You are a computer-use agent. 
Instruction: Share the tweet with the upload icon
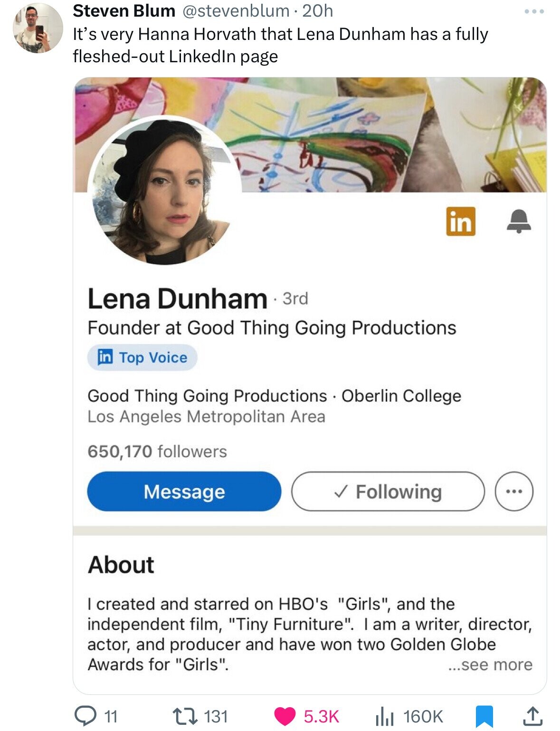533,716
